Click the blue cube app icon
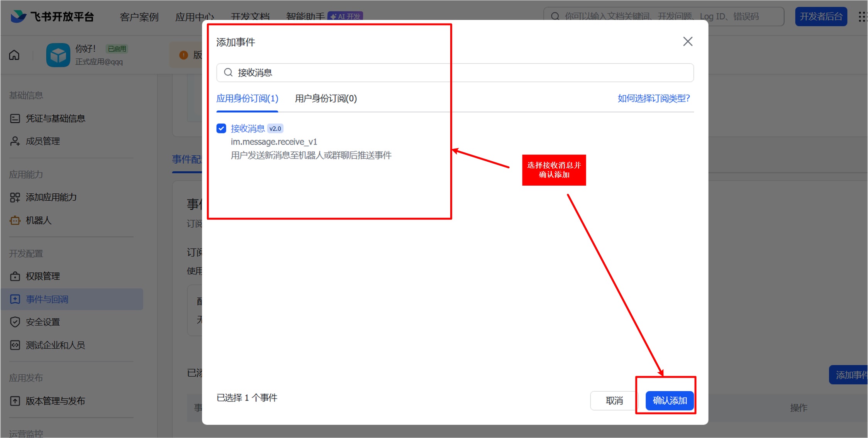Image resolution: width=868 pixels, height=438 pixels. tap(58, 55)
